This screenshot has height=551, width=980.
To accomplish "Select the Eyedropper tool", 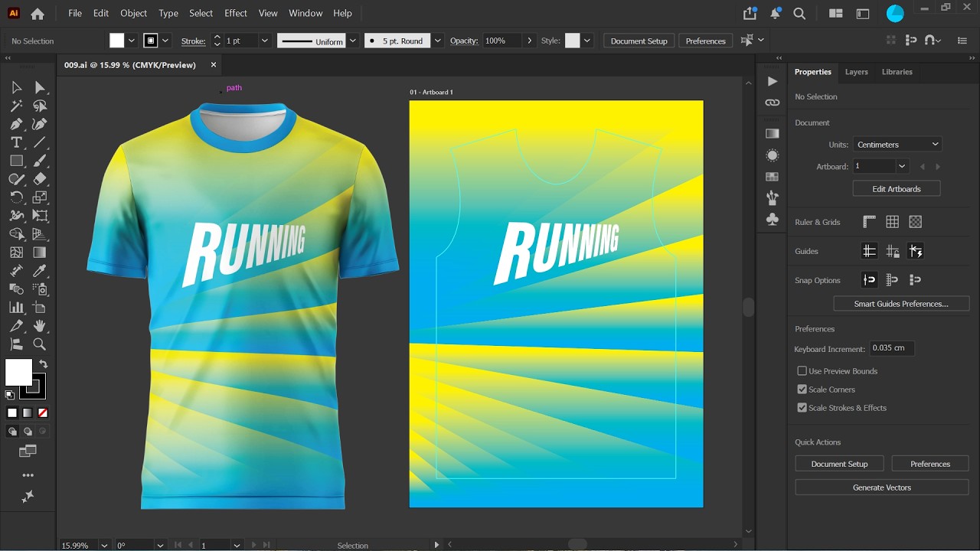I will [x=40, y=271].
